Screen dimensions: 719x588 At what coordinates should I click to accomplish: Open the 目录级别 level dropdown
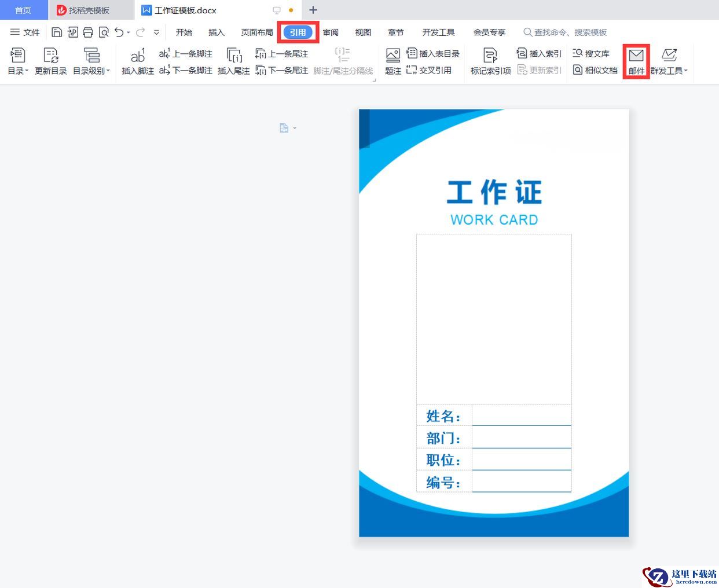[91, 62]
